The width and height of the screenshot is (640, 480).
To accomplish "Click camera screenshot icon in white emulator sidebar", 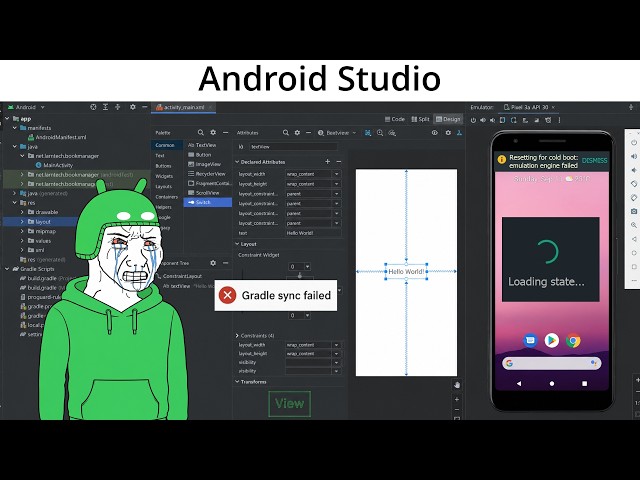I will pyautogui.click(x=634, y=211).
